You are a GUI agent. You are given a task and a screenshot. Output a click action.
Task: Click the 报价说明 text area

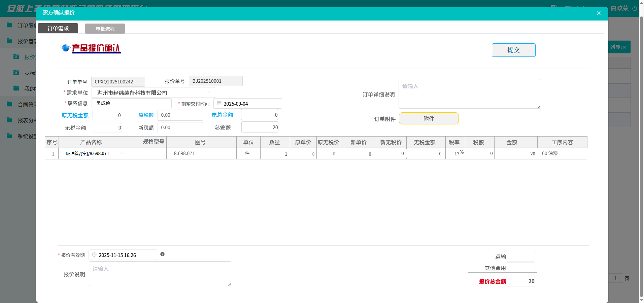click(160, 274)
